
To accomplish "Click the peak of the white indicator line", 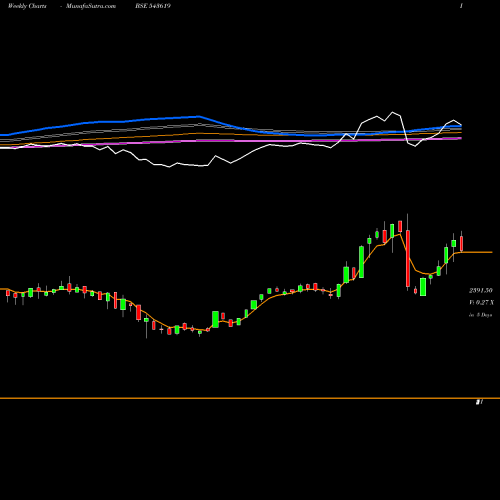I will coord(393,112).
